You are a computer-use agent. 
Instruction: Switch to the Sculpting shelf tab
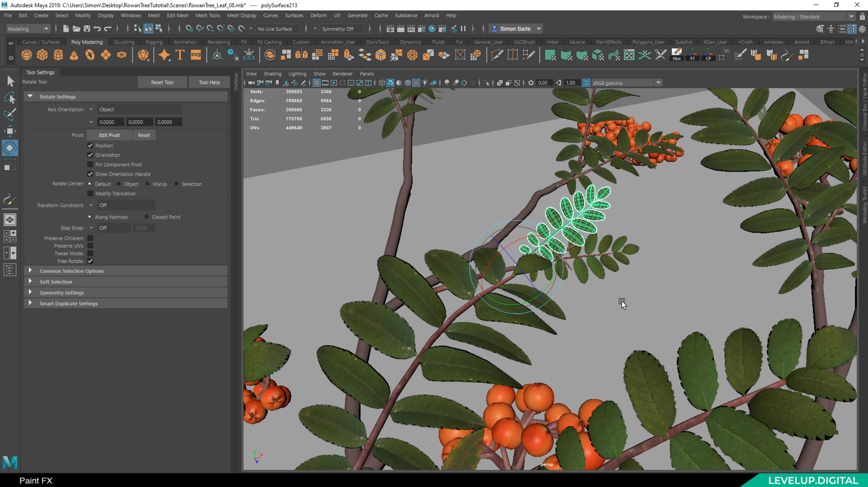[124, 42]
